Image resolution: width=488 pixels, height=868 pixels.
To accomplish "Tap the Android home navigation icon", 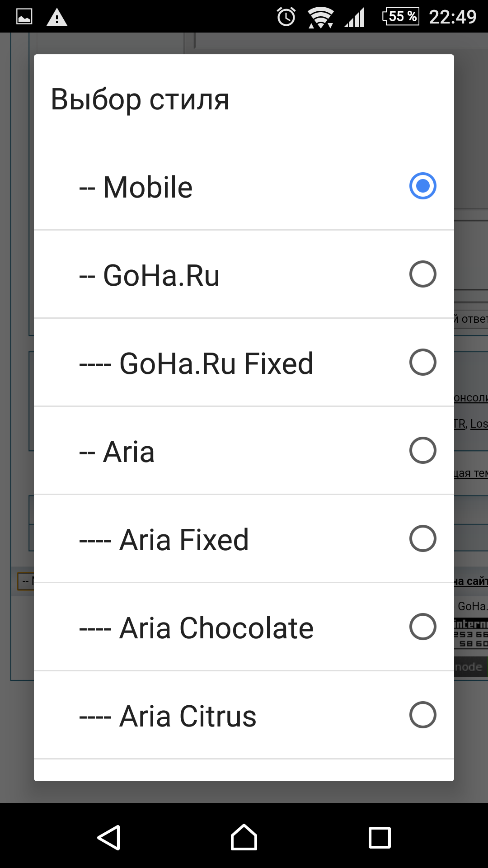I will tap(244, 837).
